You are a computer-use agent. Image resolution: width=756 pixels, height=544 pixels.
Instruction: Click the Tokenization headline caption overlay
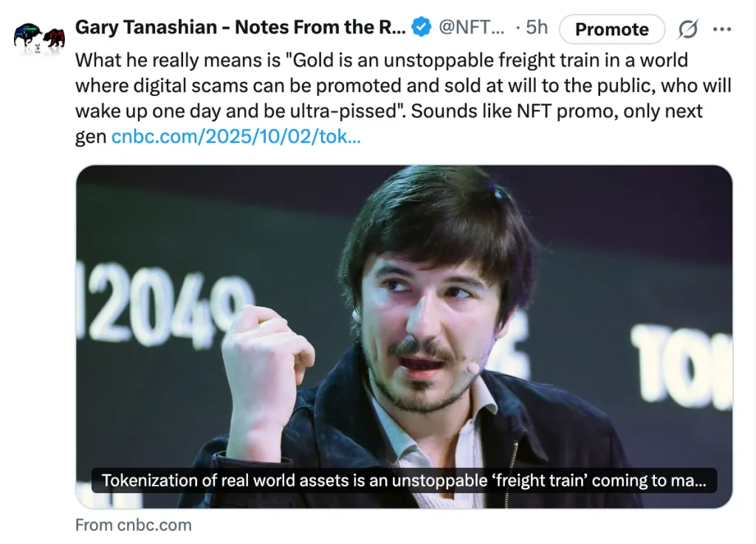coord(404,481)
